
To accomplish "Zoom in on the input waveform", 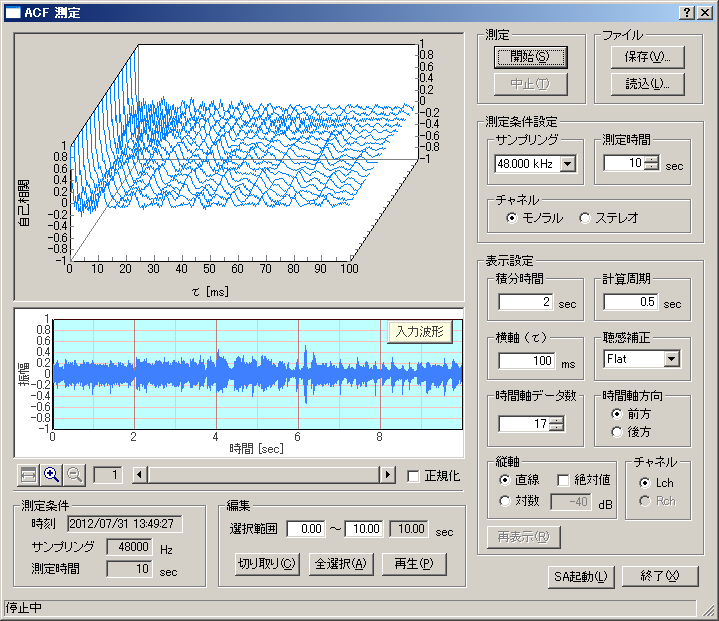I will pyautogui.click(x=51, y=475).
